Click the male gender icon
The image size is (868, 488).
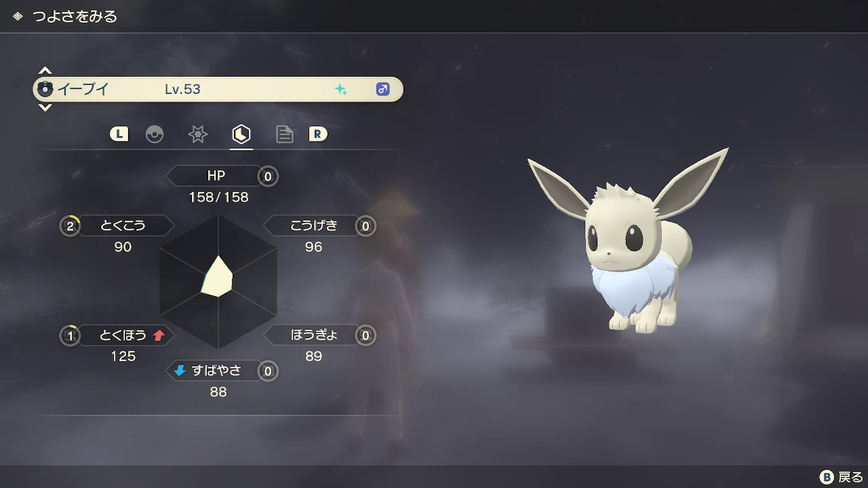point(382,89)
